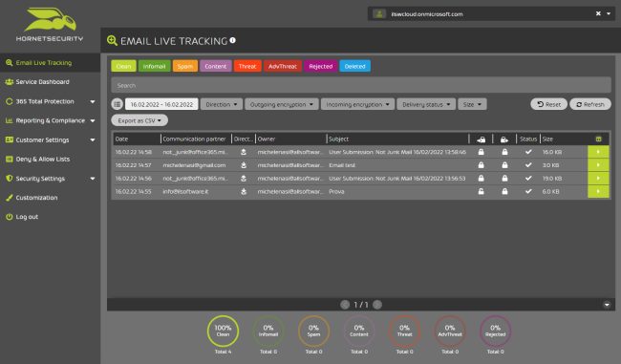Image resolution: width=621 pixels, height=364 pixels.
Task: Open the action arrow for the 16.0 KB email row
Action: [x=598, y=152]
